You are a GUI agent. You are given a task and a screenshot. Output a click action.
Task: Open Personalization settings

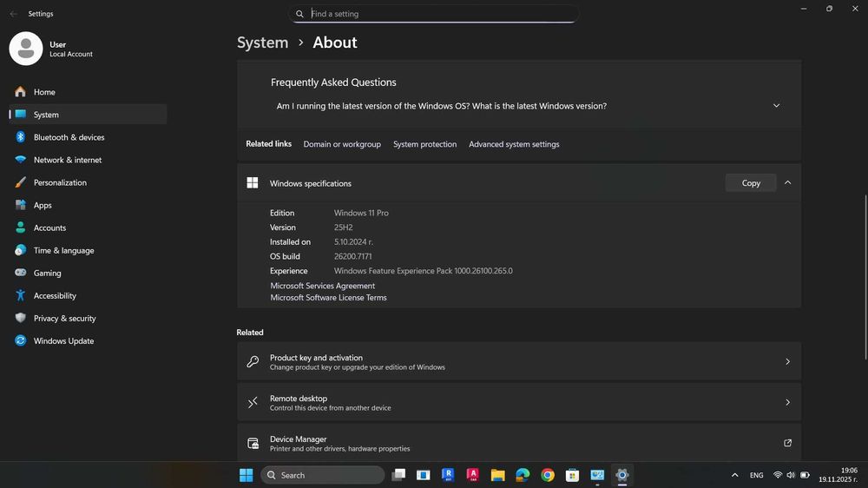point(88,183)
